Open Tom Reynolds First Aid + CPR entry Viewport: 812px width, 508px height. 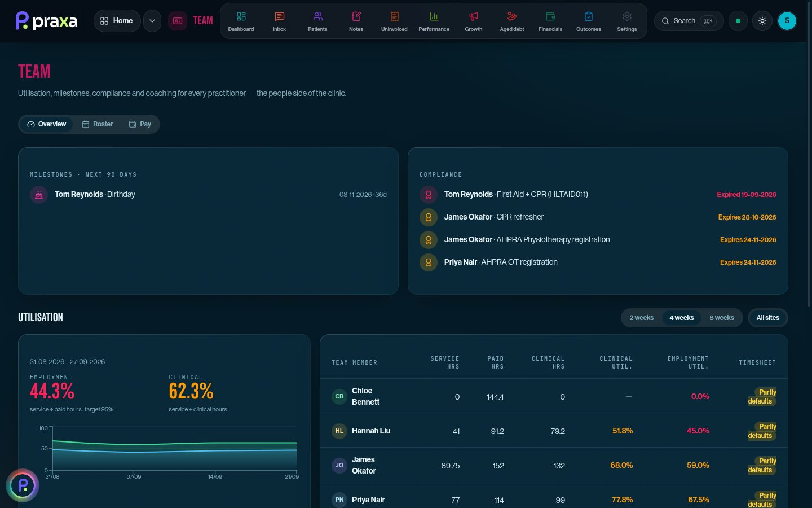pyautogui.click(x=598, y=195)
